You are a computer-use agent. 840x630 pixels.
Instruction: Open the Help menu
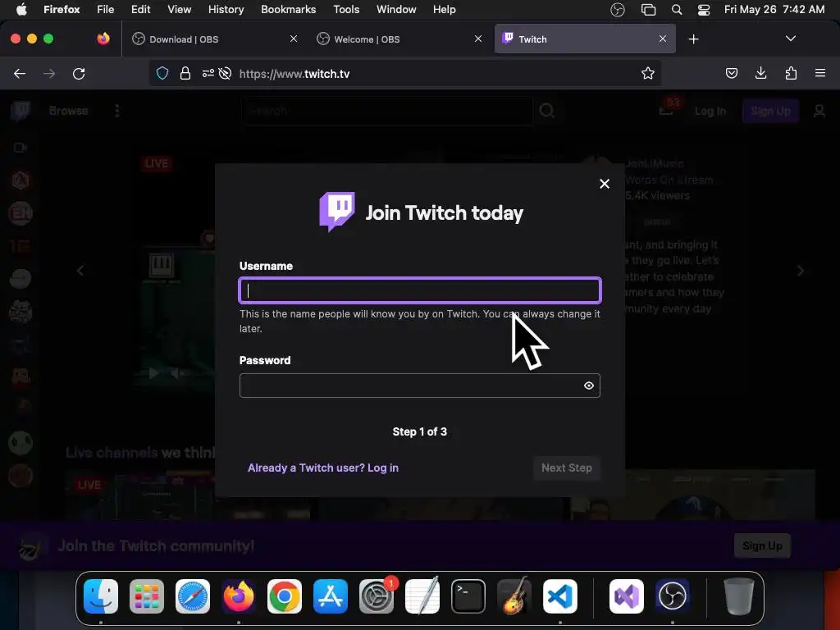click(x=444, y=9)
